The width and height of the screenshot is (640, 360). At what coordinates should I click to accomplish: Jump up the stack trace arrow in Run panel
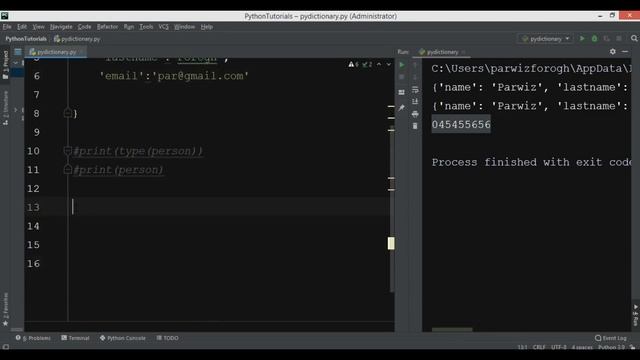(415, 64)
